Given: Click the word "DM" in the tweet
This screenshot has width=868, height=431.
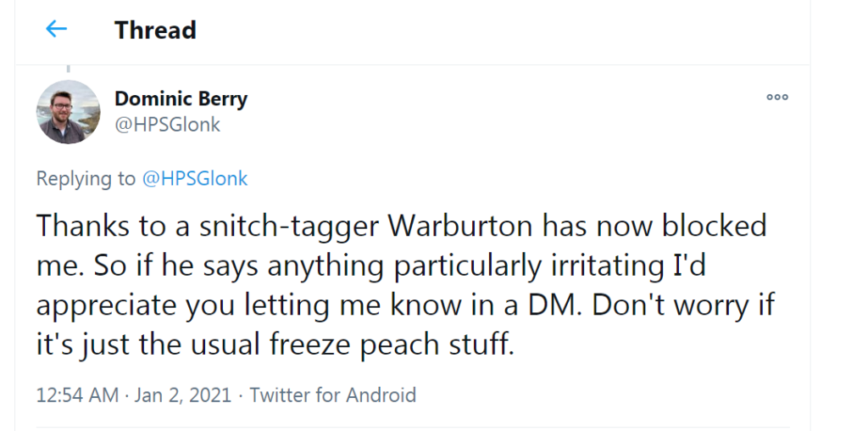Looking at the screenshot, I should (552, 306).
